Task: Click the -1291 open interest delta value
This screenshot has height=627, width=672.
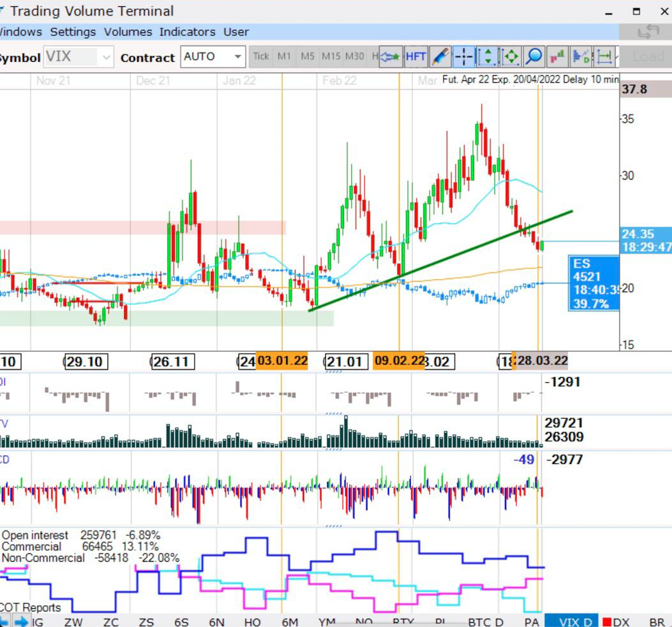Action: click(x=563, y=382)
